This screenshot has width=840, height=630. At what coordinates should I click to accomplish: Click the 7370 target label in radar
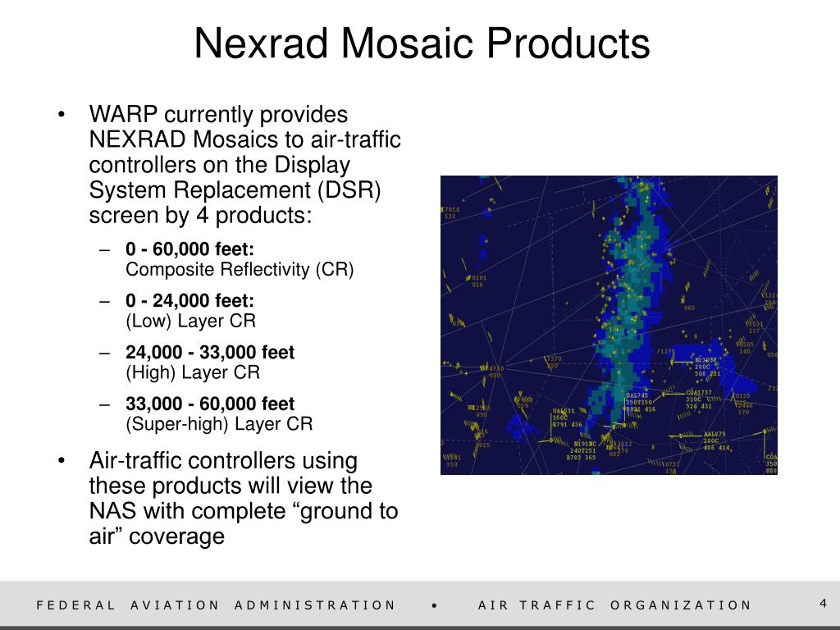554,362
